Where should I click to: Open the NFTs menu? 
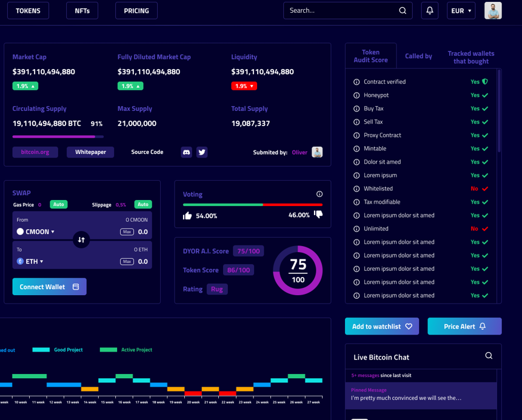[x=82, y=11]
